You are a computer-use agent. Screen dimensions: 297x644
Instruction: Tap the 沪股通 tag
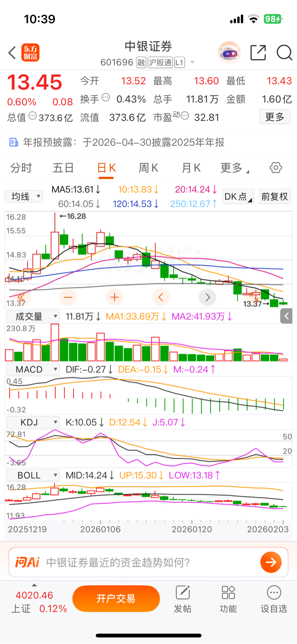click(160, 62)
